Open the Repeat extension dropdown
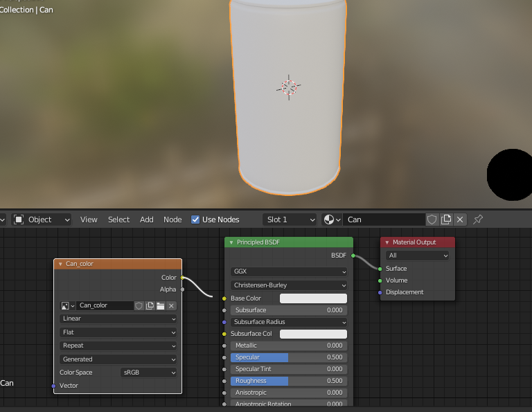 click(x=118, y=346)
